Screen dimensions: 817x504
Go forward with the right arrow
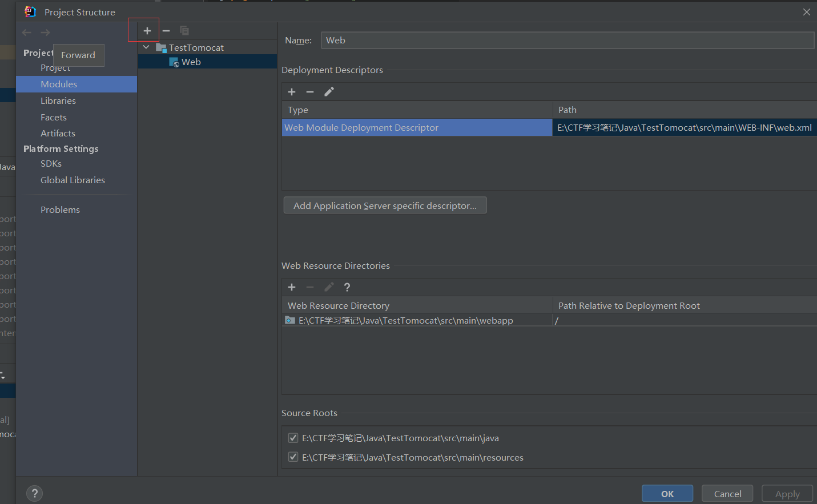pos(45,33)
